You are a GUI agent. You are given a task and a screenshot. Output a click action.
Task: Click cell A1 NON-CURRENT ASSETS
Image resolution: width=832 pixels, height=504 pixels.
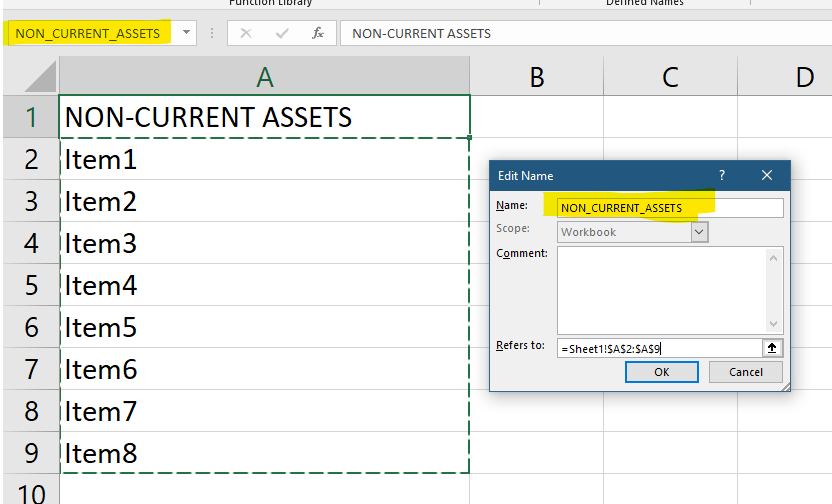coord(264,117)
